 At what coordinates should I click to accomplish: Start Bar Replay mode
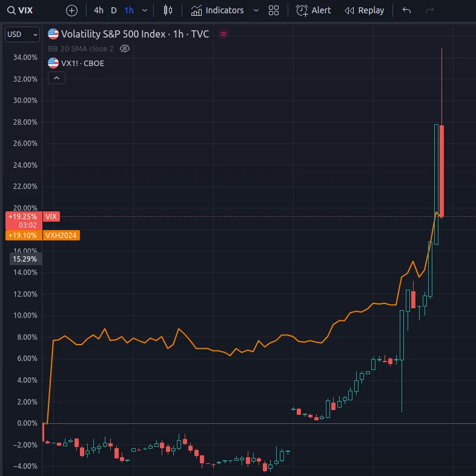[365, 10]
